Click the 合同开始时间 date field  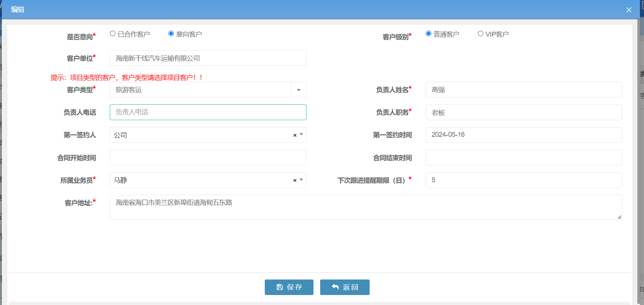[x=208, y=157]
